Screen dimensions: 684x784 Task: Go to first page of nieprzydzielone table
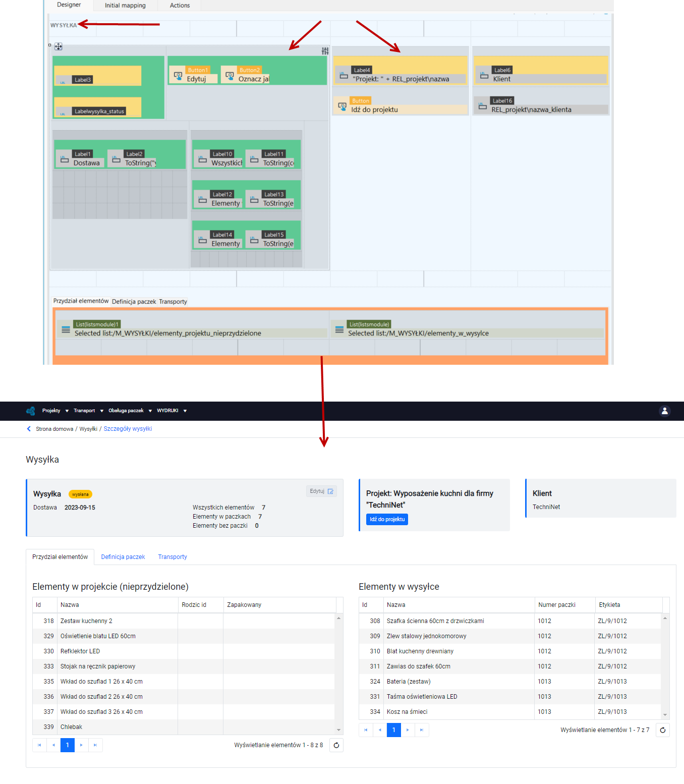[39, 745]
